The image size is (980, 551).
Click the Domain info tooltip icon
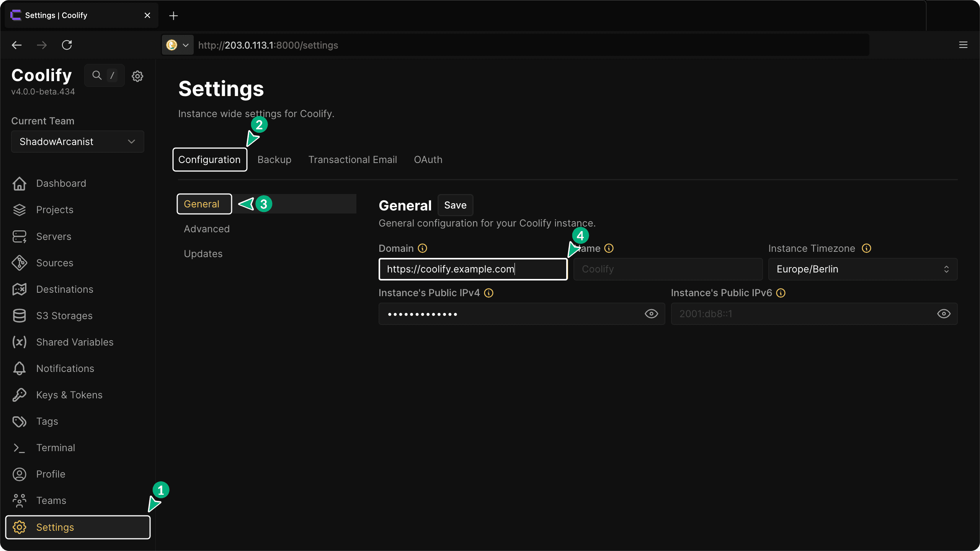(422, 248)
